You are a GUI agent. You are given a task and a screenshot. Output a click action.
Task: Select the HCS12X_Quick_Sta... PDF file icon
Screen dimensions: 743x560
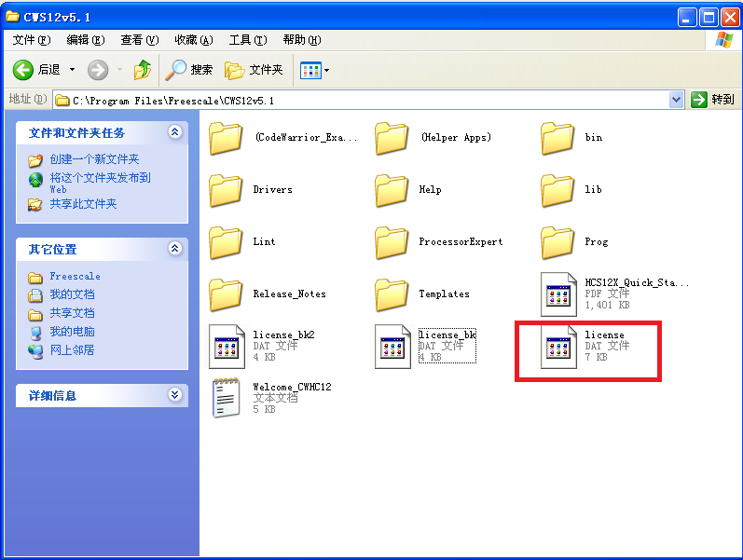[559, 294]
